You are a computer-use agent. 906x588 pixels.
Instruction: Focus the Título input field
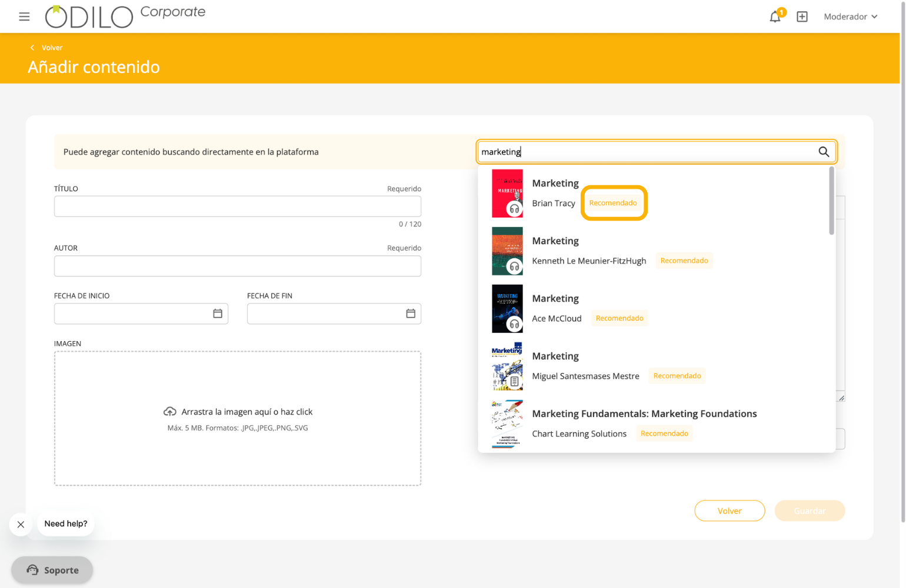point(237,206)
